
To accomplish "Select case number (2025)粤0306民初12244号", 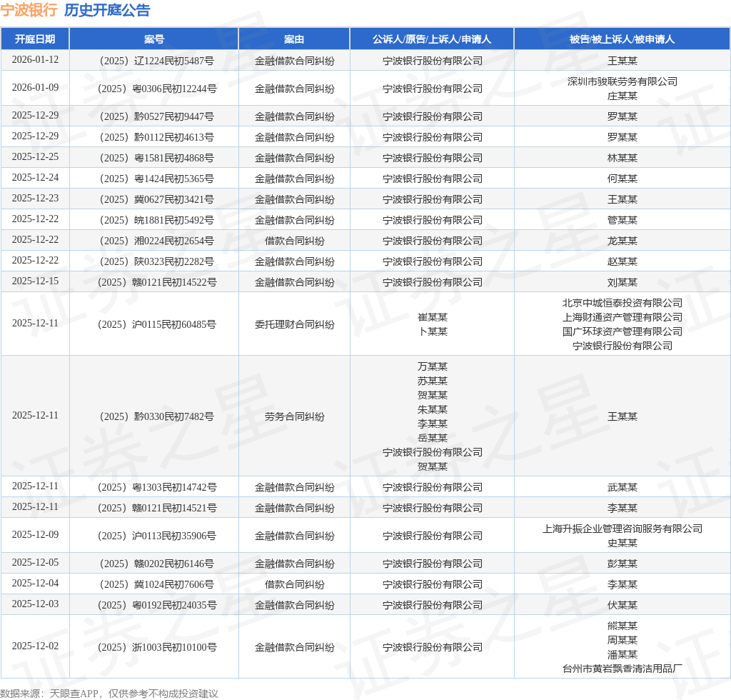I will tap(156, 89).
